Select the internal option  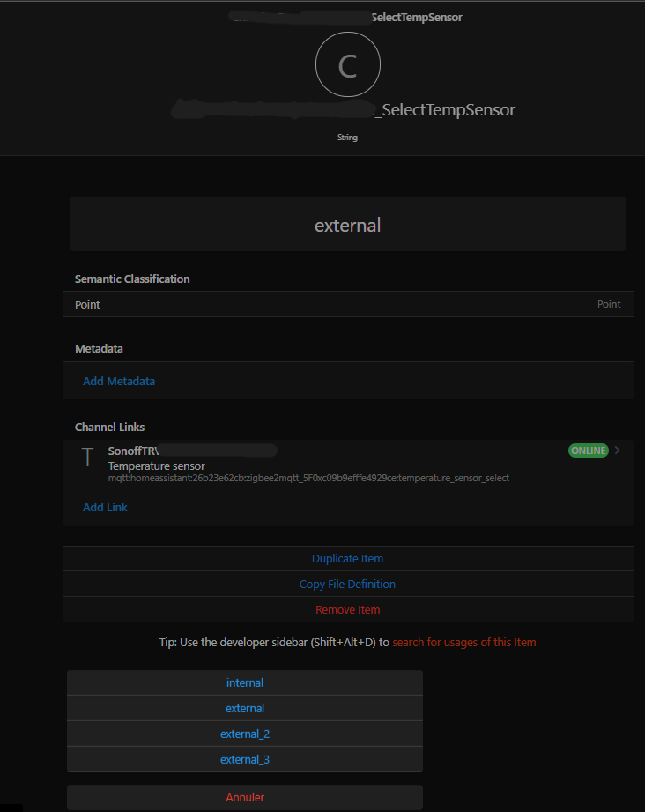coord(245,683)
